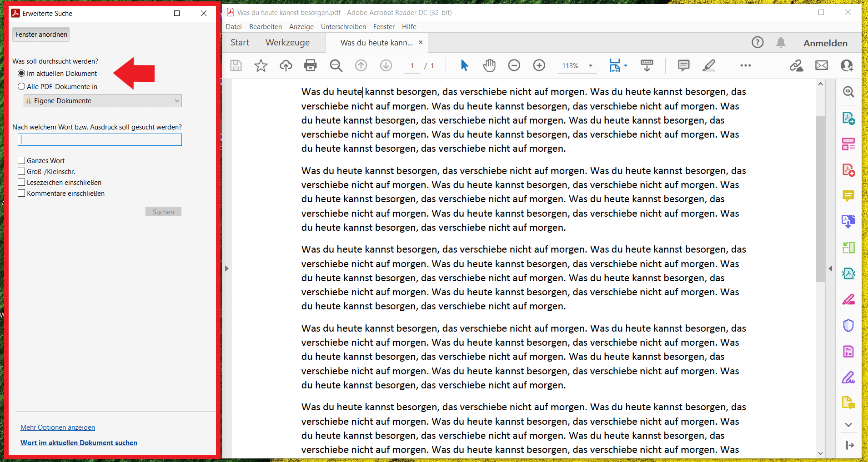868x462 pixels.
Task: Click the Mehr Optionen anzeigen link
Action: click(58, 427)
